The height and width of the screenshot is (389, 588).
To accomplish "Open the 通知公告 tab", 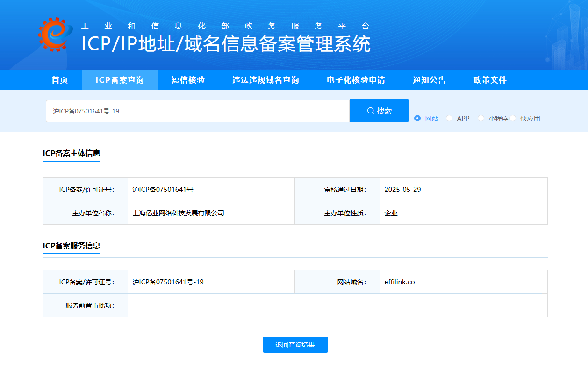I will pos(430,80).
